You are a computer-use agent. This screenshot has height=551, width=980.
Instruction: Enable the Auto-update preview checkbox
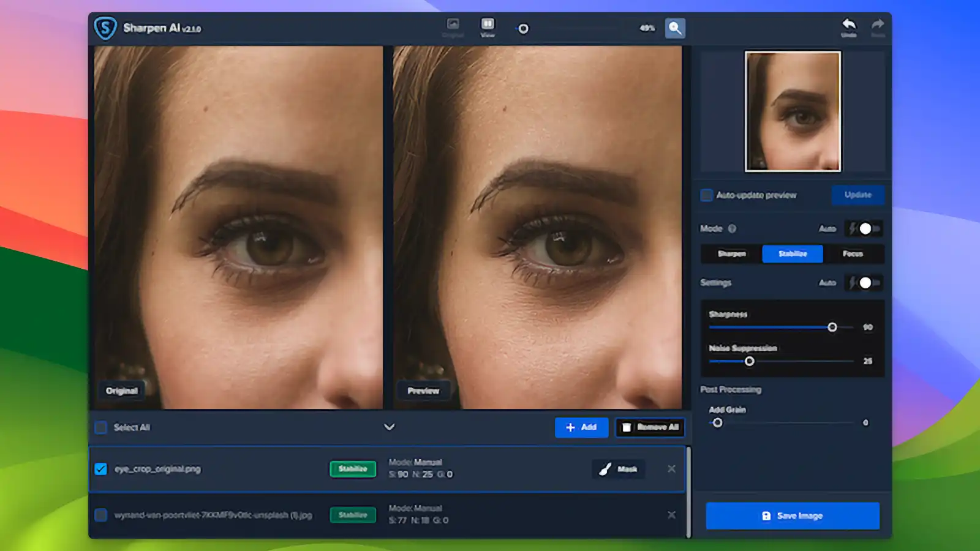tap(706, 195)
